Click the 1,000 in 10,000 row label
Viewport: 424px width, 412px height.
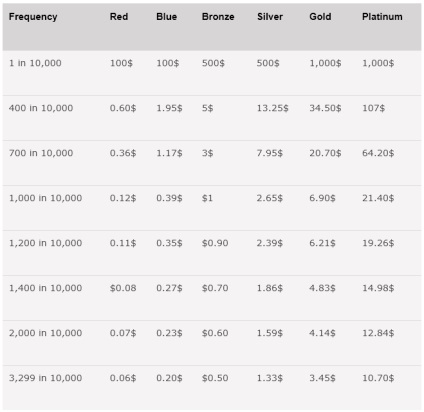pyautogui.click(x=45, y=198)
